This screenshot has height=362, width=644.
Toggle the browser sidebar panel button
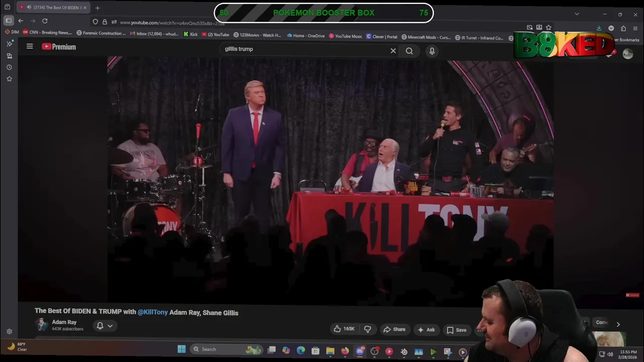pos(9,21)
